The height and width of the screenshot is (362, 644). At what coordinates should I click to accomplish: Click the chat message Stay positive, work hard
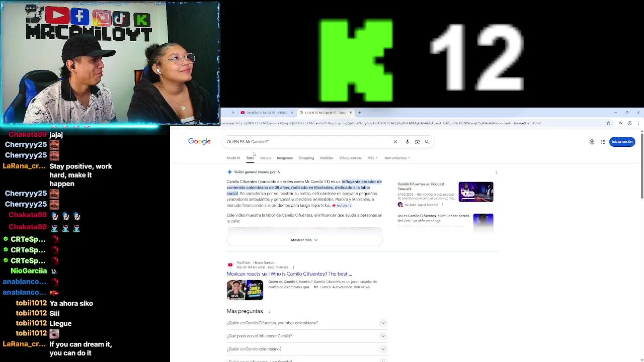coord(80,175)
